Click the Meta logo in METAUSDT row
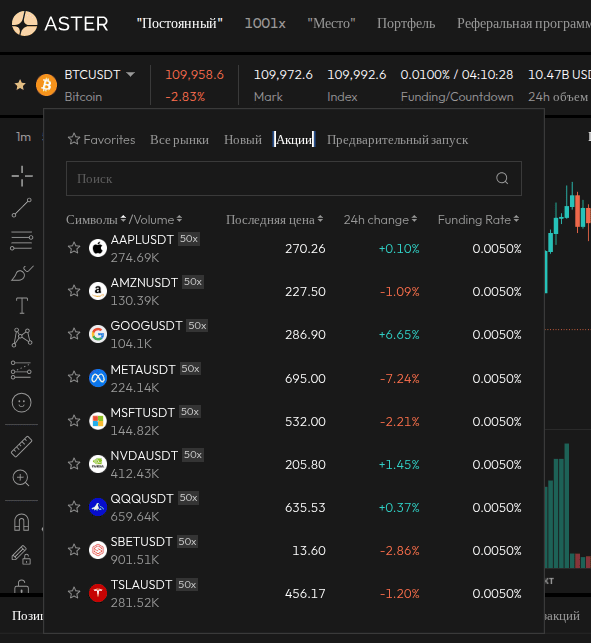The image size is (591, 643). (98, 378)
